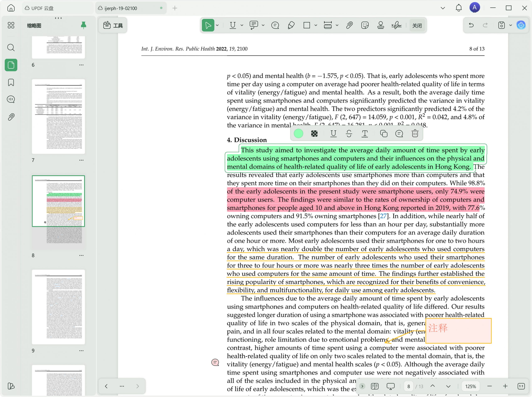This screenshot has width=532, height=397.
Task: Click the 关闭 button in toolbar
Action: (x=417, y=25)
